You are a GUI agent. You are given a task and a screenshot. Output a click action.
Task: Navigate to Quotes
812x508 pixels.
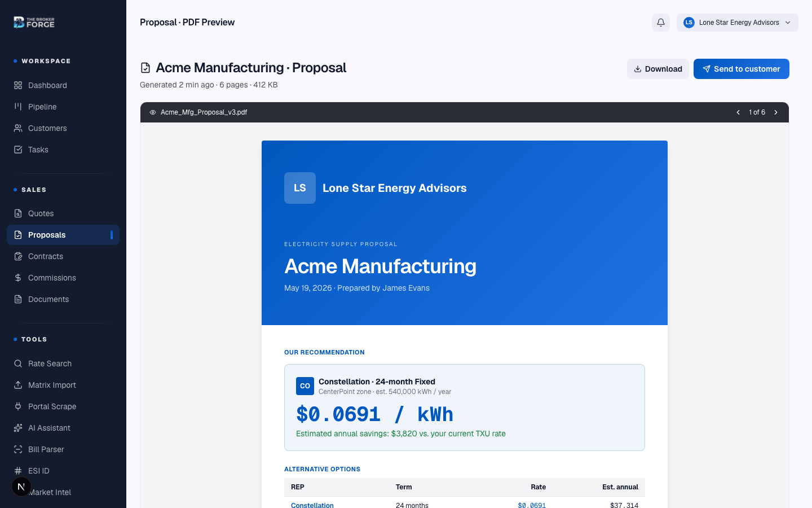point(63,213)
